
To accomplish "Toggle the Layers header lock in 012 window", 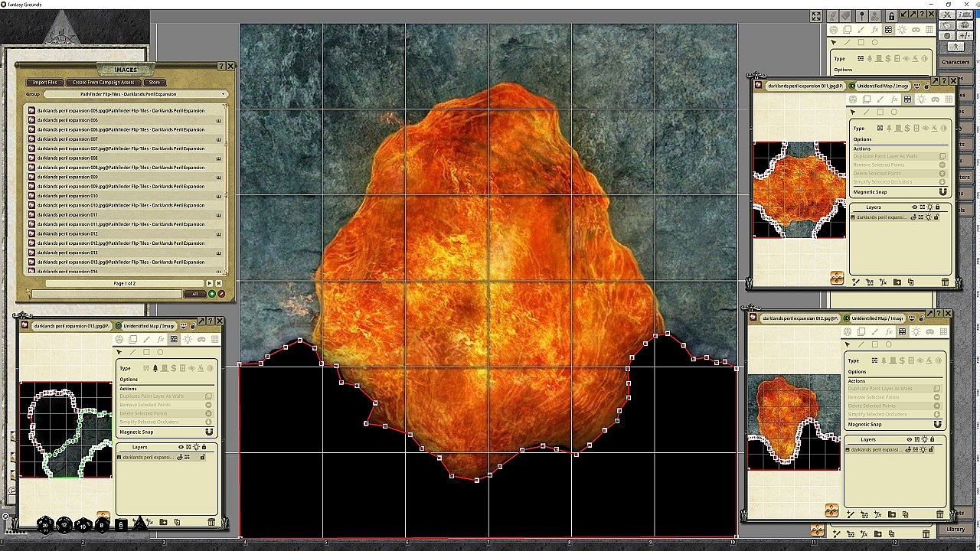I will click(933, 440).
